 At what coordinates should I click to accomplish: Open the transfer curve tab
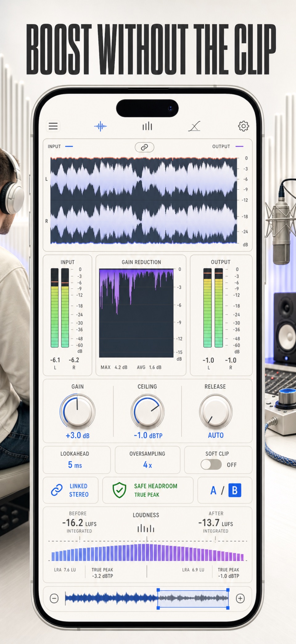(195, 126)
